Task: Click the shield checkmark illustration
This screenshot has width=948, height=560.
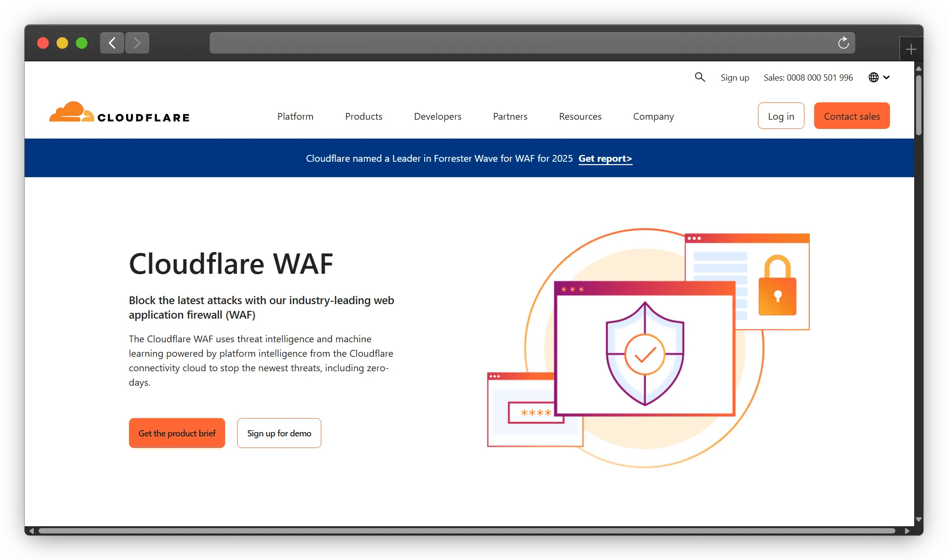Action: tap(645, 354)
